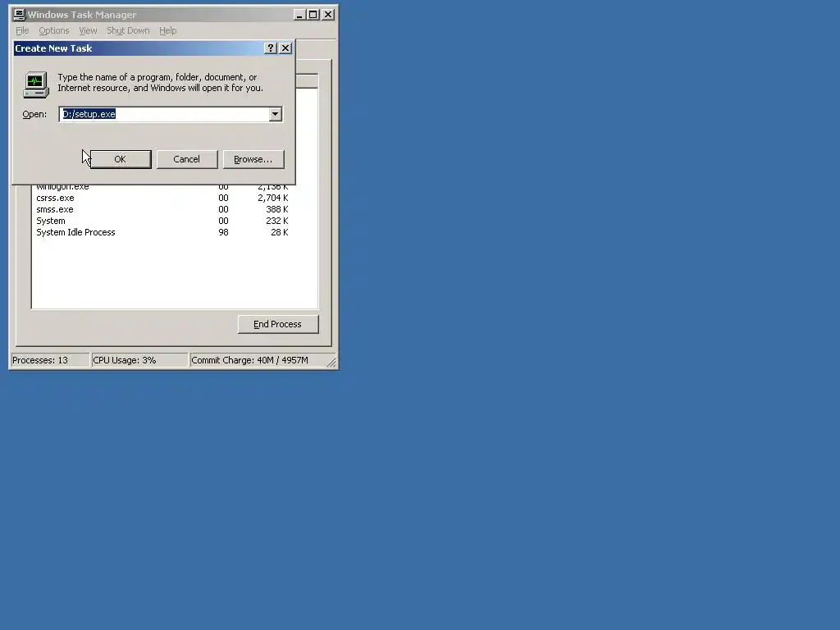Click CPU Usage: 3% in status bar
The image size is (840, 630).
pos(139,360)
